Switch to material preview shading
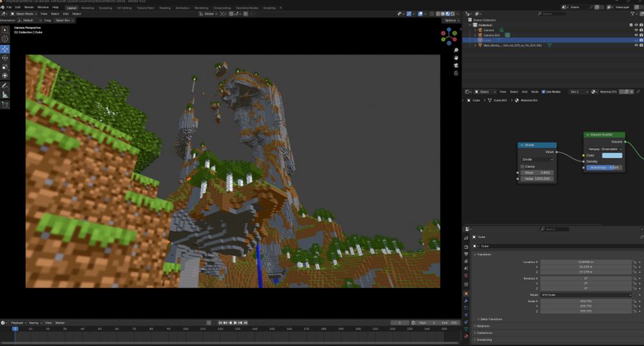 point(448,14)
